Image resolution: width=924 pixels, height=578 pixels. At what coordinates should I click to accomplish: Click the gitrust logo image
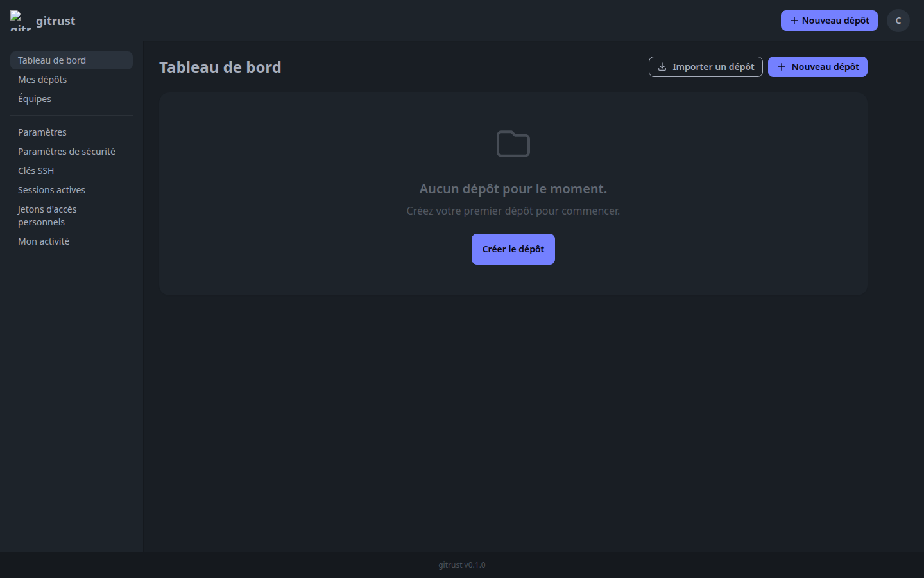point(20,21)
